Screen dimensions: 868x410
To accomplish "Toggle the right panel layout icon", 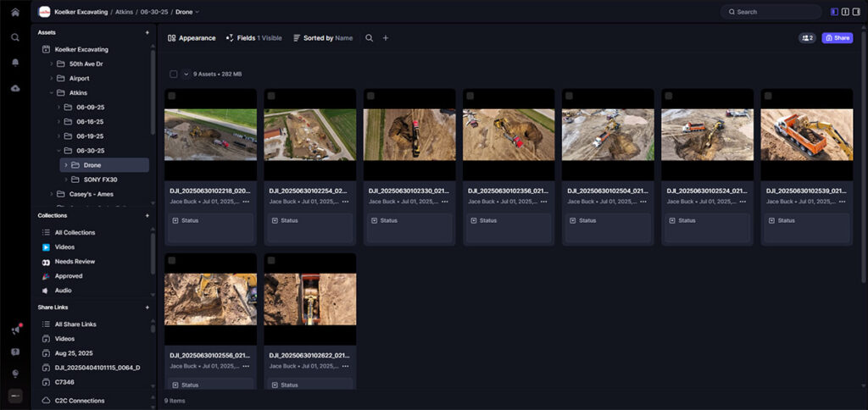I will coord(856,12).
